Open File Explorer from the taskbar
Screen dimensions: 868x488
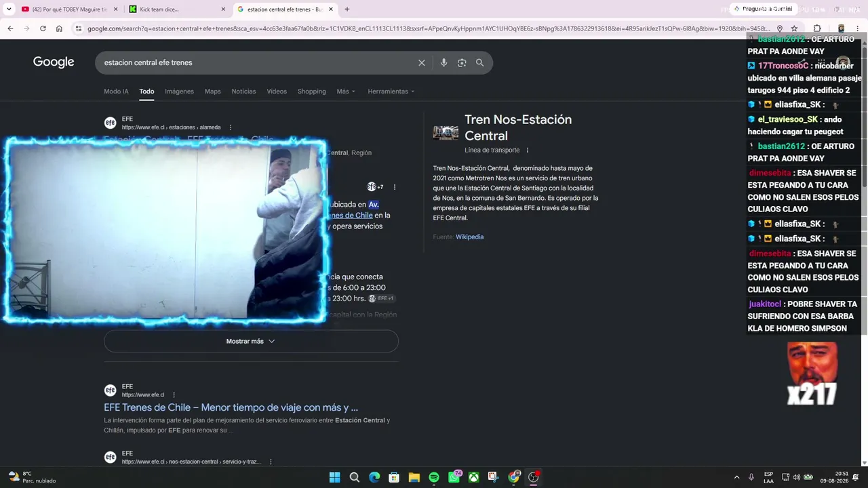coord(414,477)
